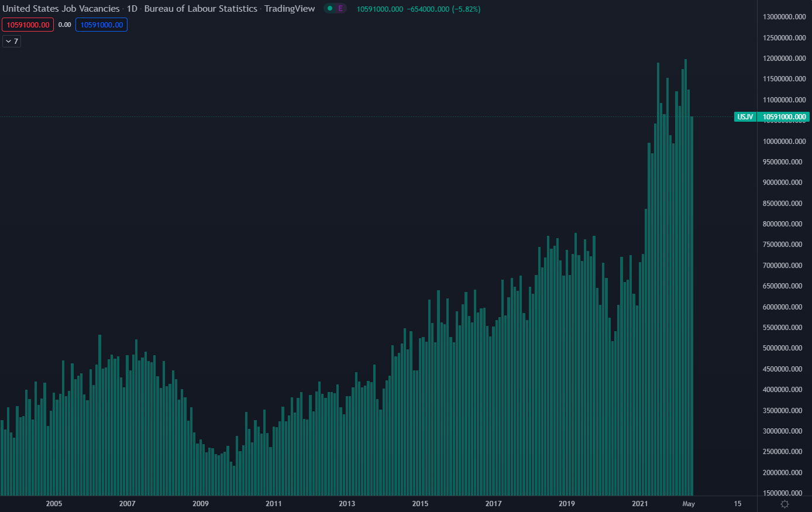Click the 2015 label on time axis

420,504
